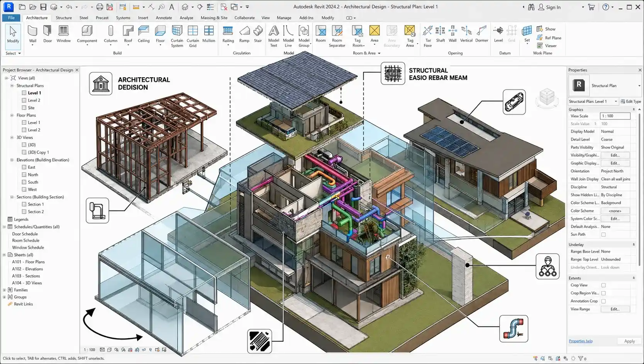This screenshot has height=364, width=644.
Task: Click the View Scale 1 : 100 field
Action: [615, 116]
